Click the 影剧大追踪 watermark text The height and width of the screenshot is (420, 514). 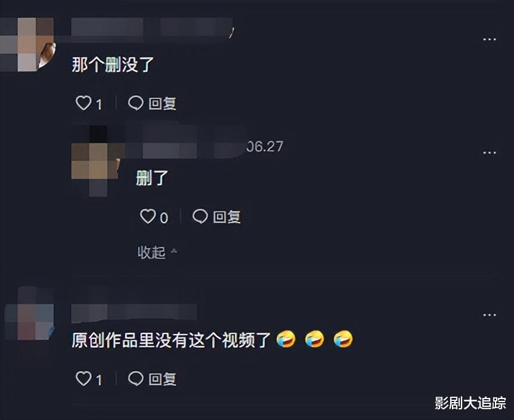[x=470, y=403]
